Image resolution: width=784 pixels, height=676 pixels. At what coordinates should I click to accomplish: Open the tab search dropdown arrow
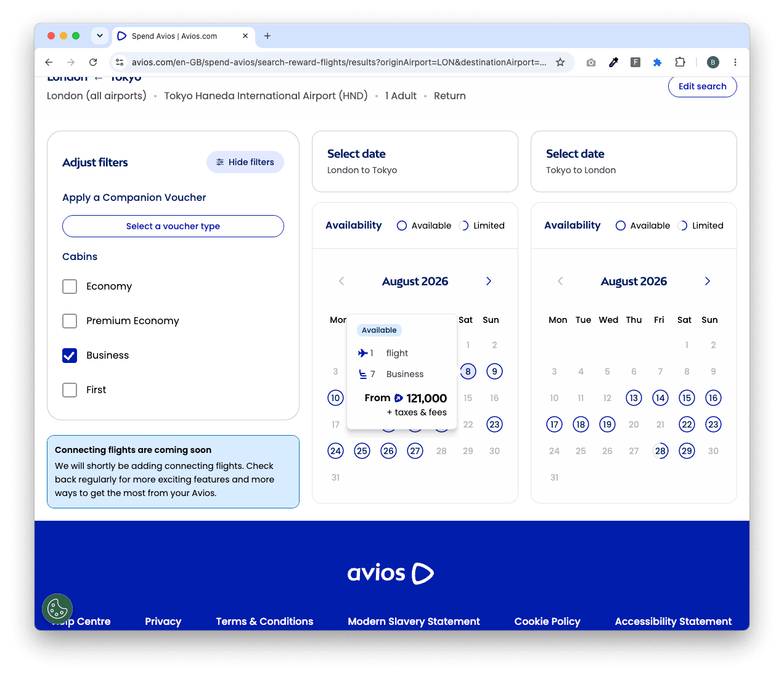click(100, 36)
